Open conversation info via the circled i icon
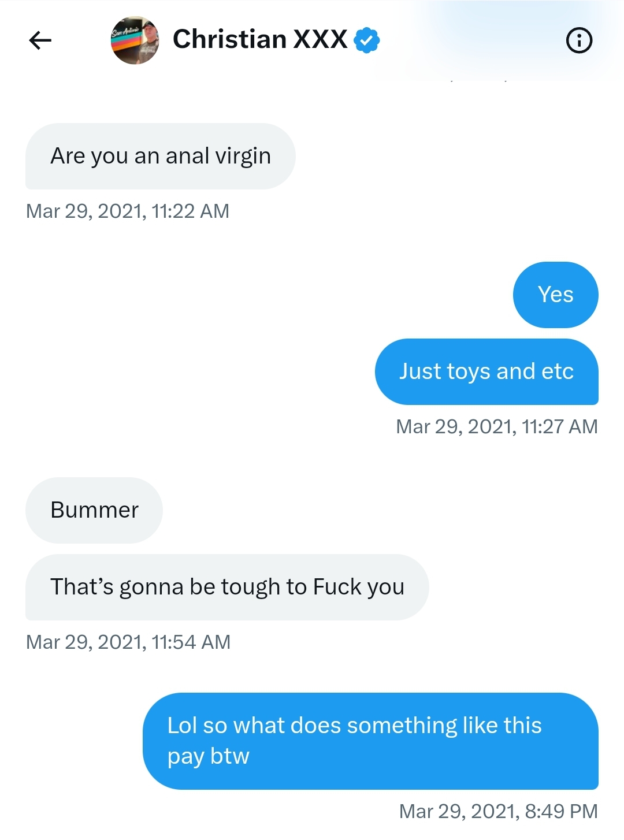 pos(579,40)
